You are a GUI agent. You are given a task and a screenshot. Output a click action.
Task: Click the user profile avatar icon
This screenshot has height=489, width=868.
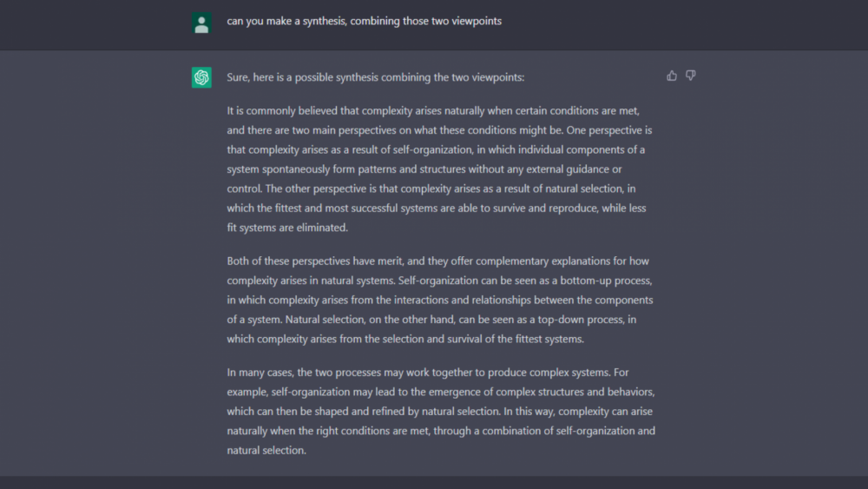coord(202,23)
